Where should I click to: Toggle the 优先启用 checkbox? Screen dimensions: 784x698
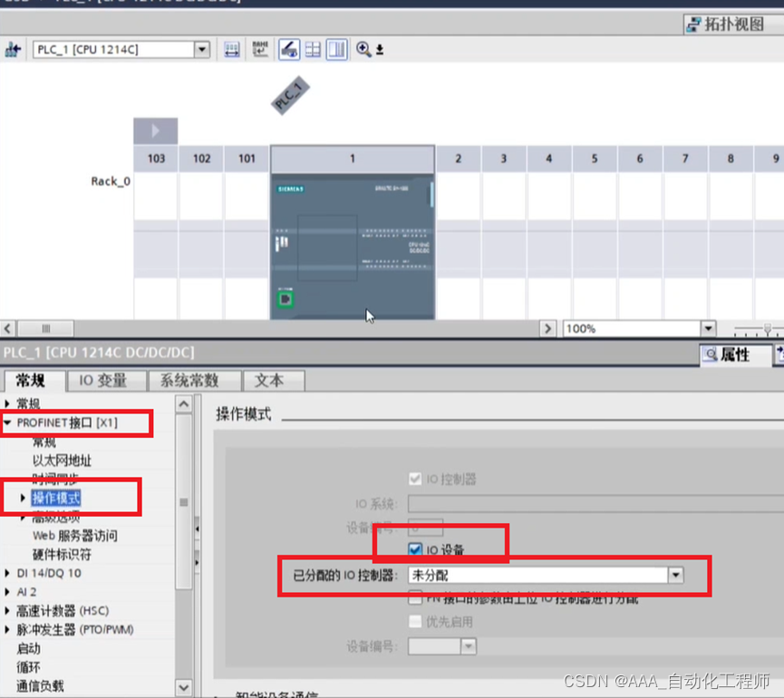(415, 622)
